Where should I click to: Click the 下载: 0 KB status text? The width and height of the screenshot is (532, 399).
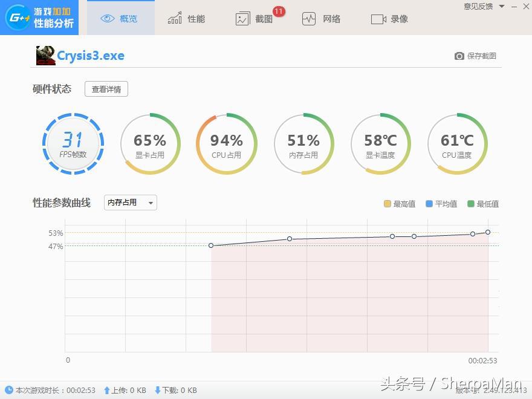(180, 390)
